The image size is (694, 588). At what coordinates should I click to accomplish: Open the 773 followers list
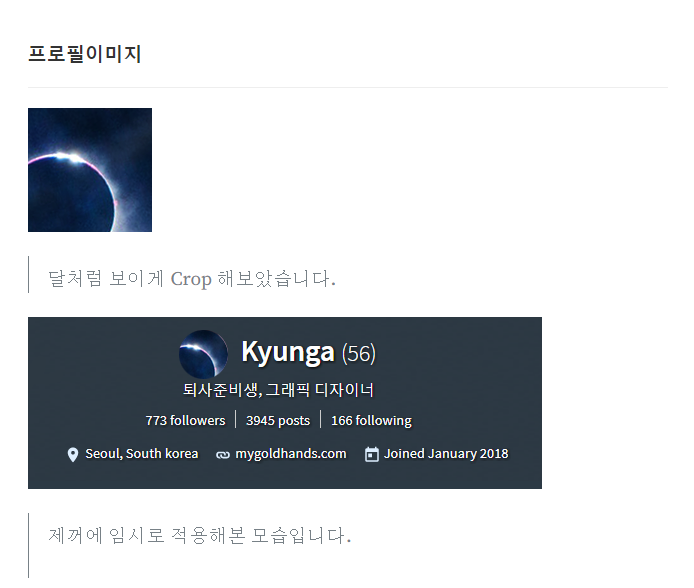[x=185, y=420]
